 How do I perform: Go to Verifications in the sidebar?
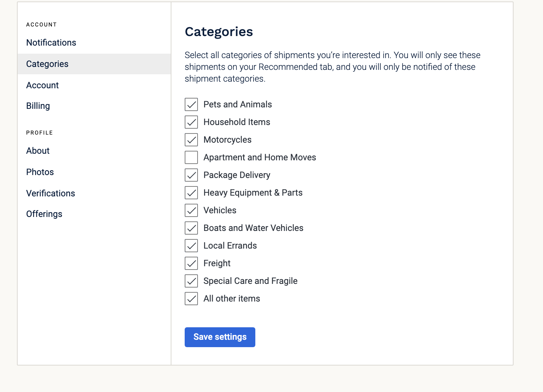click(x=51, y=193)
